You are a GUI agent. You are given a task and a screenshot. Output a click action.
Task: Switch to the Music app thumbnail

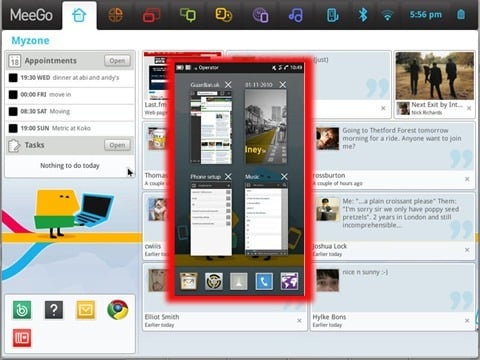tap(266, 219)
